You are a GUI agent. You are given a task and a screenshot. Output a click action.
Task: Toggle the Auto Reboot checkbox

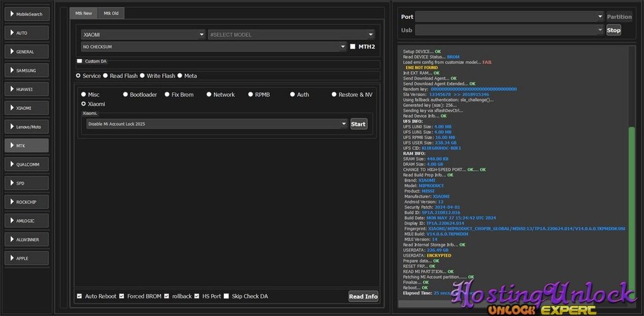(x=79, y=296)
